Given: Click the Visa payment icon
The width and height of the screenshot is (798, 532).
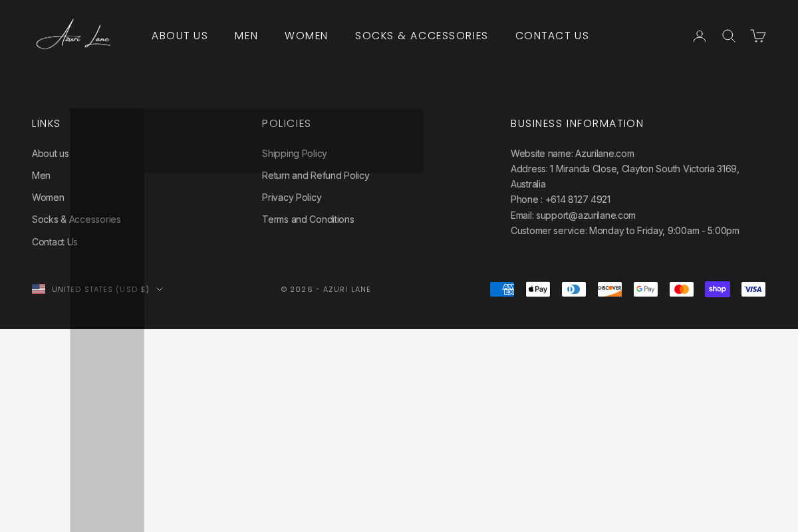Looking at the screenshot, I should 753,289.
